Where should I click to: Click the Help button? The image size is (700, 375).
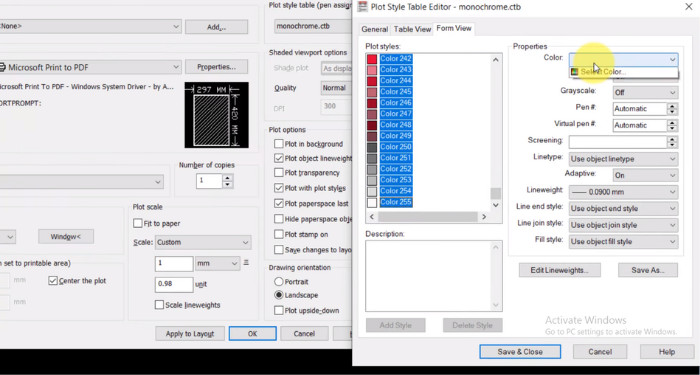(x=667, y=352)
